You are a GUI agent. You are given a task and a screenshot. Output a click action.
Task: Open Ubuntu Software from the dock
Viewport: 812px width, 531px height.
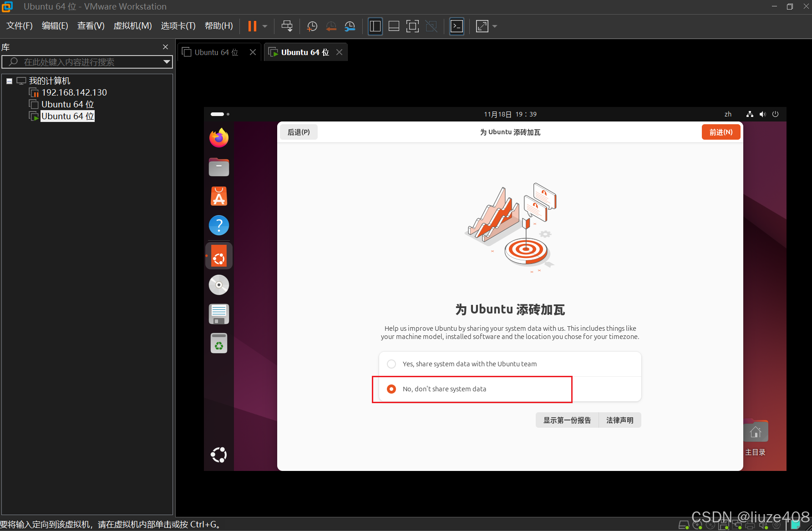click(x=219, y=196)
